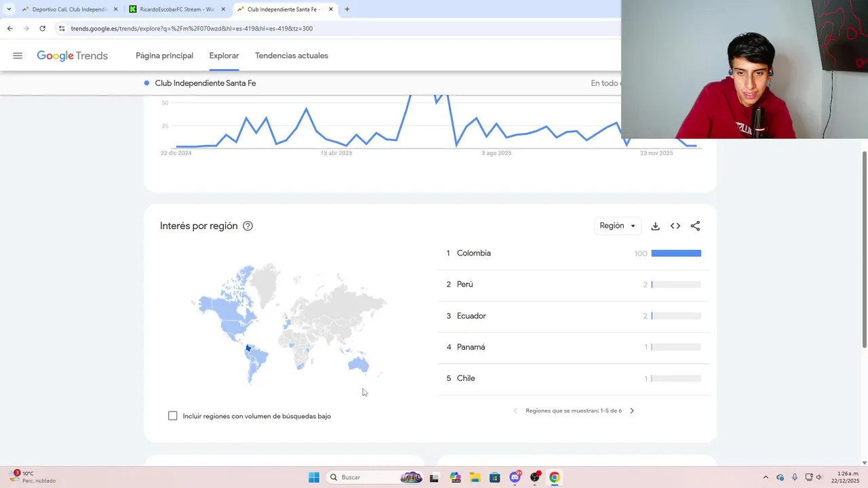Close the Club Independiente Santa Fe tab
Screen dimensions: 868x488
[331, 9]
